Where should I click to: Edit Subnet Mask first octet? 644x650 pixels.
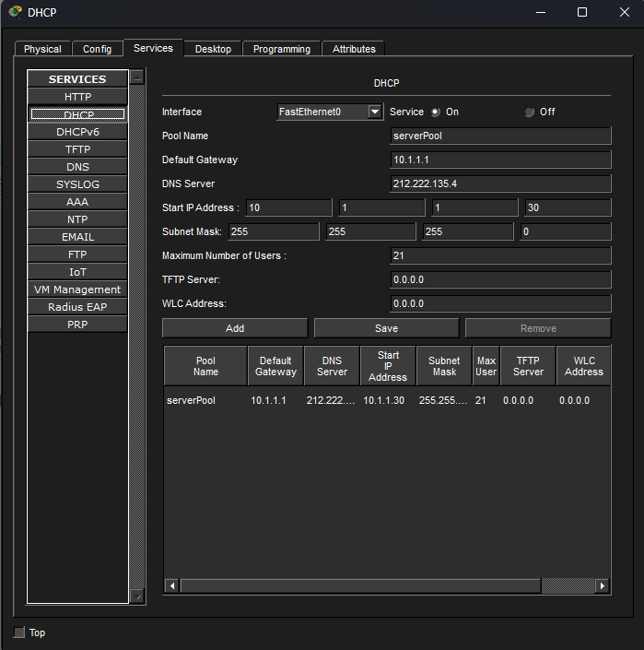coord(274,231)
